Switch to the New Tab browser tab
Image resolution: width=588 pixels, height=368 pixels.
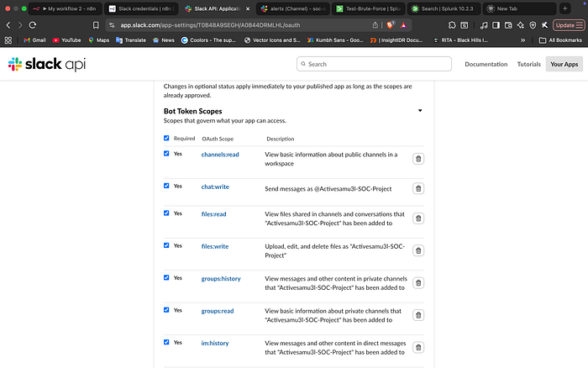point(519,8)
